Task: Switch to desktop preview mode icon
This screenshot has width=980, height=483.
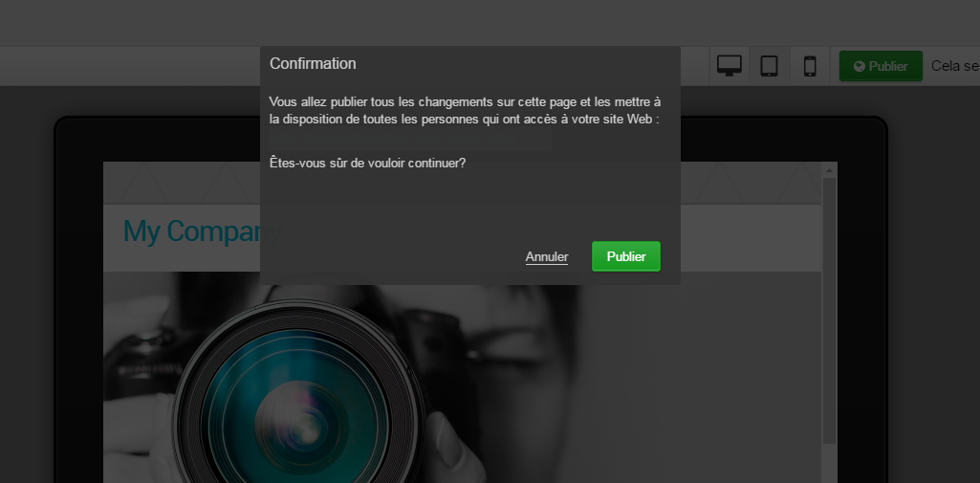Action: point(730,66)
